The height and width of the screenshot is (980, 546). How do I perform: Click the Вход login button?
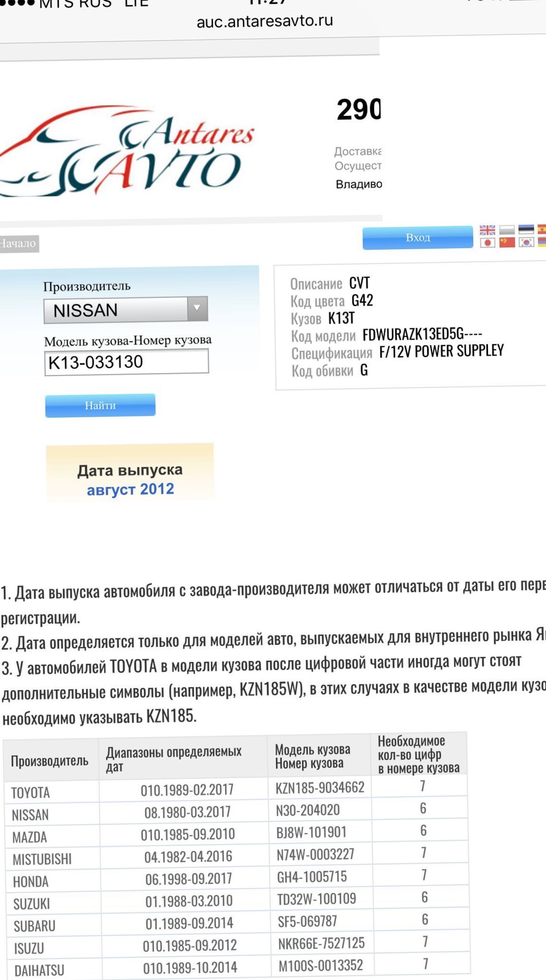coord(418,237)
